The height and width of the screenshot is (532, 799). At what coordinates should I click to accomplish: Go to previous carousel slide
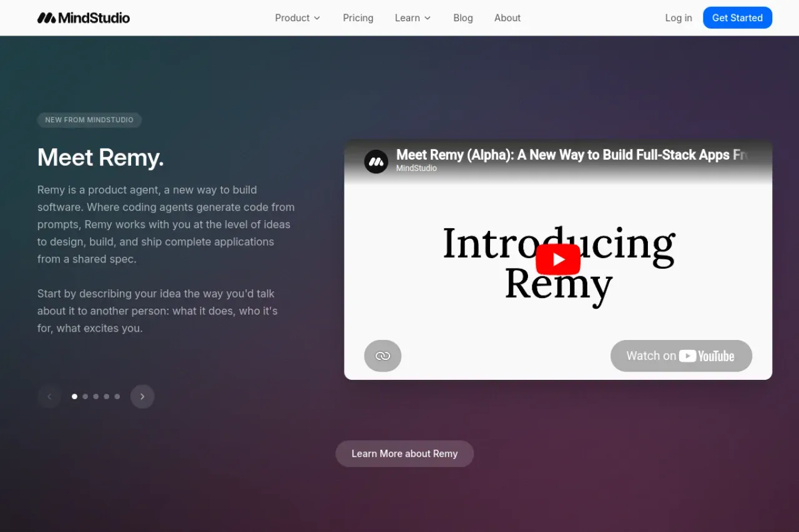pos(49,397)
